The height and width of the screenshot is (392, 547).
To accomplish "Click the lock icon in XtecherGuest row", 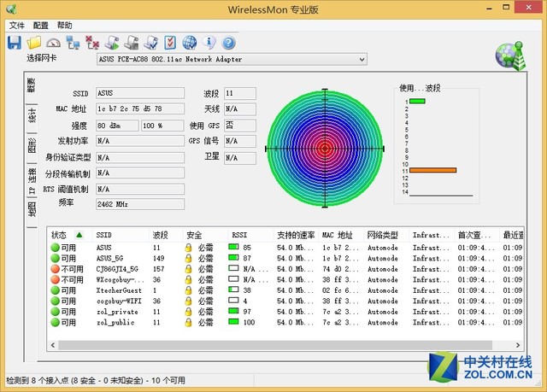I will (188, 290).
